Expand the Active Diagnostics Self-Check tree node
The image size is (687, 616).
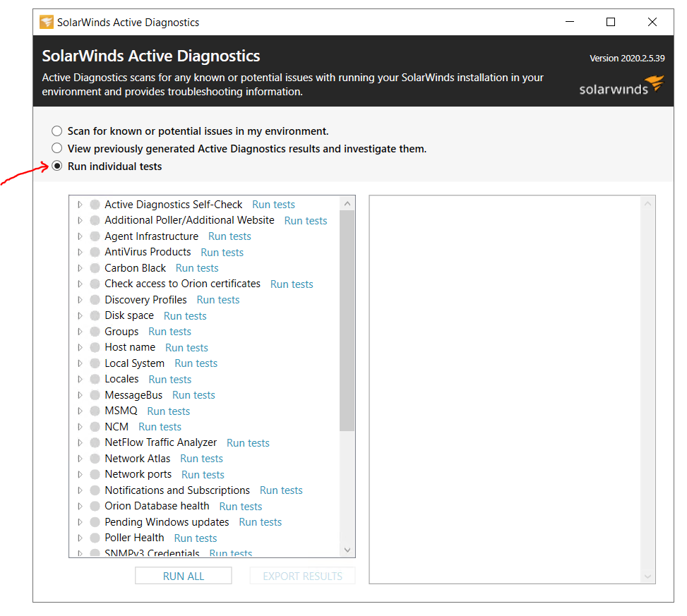(x=80, y=205)
